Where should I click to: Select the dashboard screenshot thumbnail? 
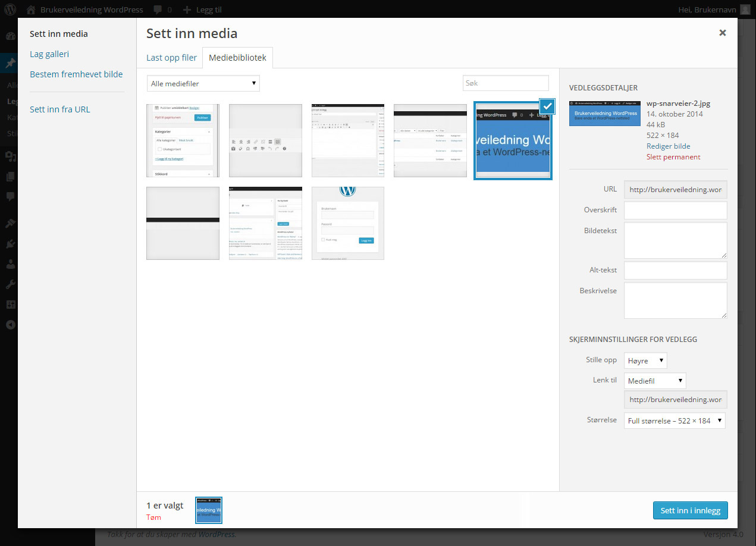pos(265,223)
